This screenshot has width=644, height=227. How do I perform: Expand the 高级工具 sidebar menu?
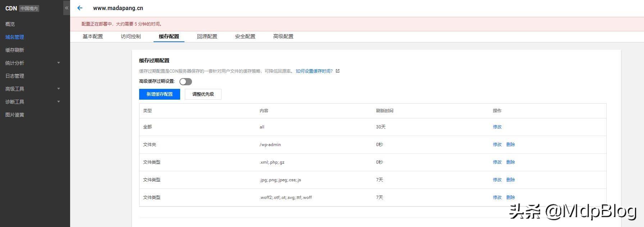pyautogui.click(x=33, y=89)
